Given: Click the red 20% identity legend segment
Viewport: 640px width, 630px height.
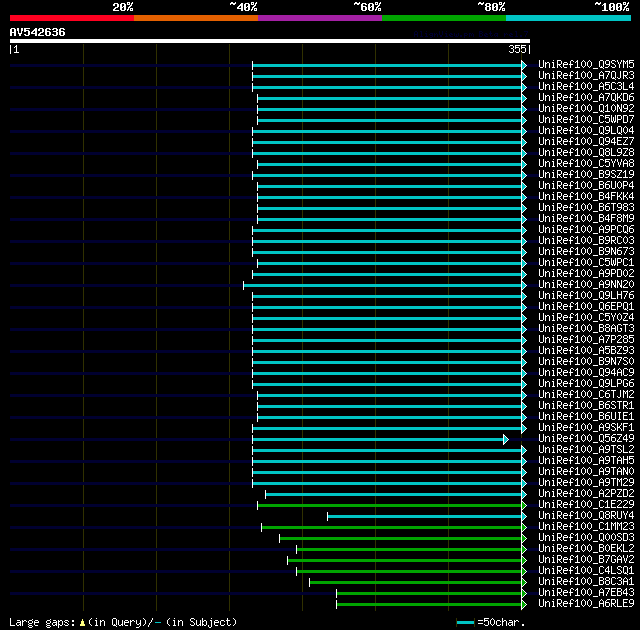Looking at the screenshot, I should click(72, 18).
